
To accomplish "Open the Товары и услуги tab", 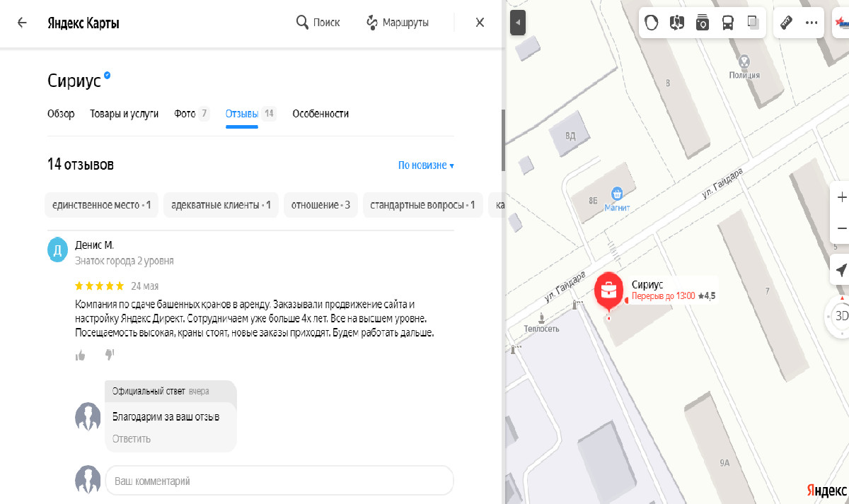I will tap(124, 114).
